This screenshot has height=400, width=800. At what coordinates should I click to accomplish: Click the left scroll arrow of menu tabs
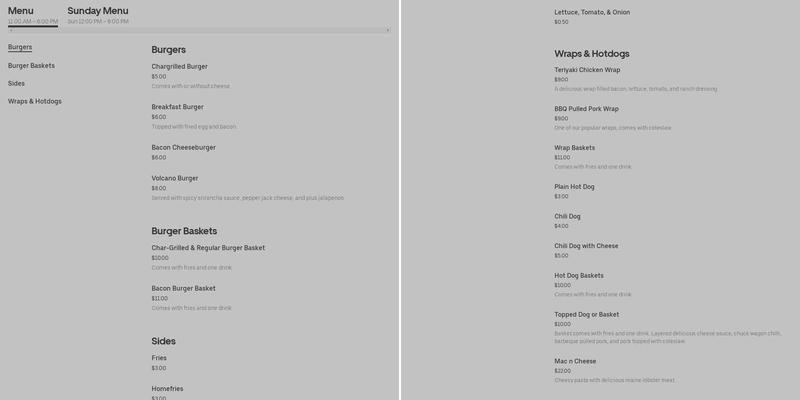11,31
